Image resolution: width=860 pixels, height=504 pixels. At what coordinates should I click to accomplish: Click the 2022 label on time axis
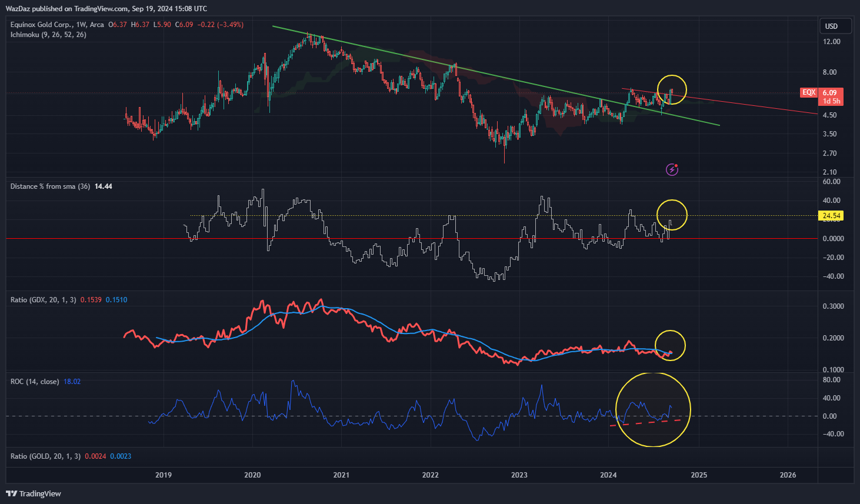tap(430, 475)
